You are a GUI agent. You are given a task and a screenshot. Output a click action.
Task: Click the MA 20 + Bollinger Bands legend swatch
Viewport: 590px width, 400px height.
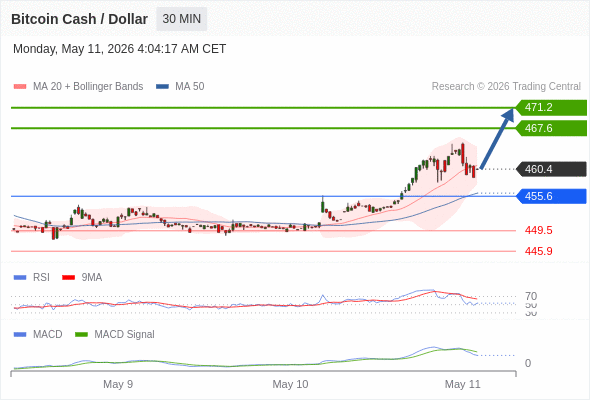[20, 87]
